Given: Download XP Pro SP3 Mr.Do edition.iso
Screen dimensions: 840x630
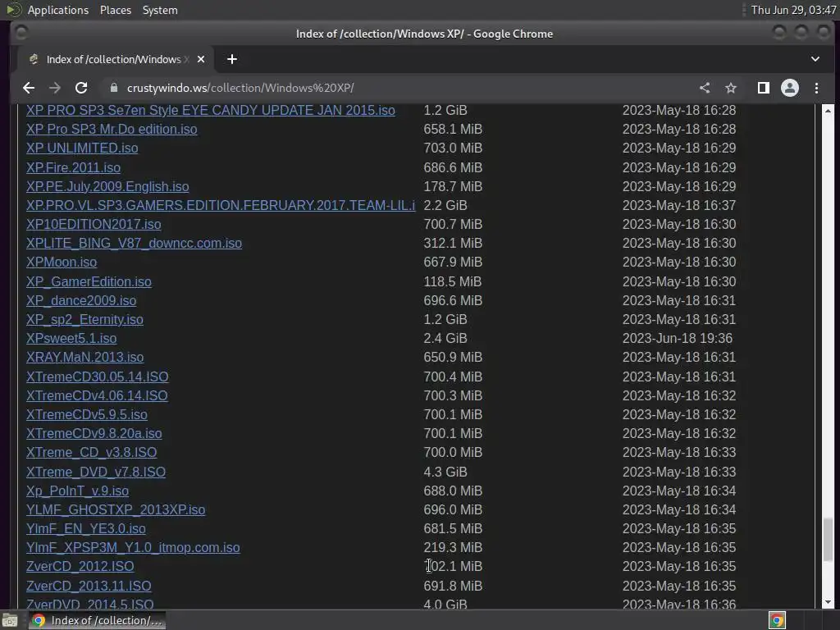Looking at the screenshot, I should 112,129.
